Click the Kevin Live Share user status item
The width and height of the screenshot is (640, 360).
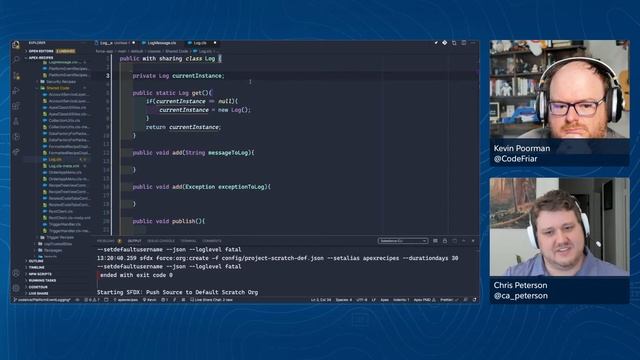click(149, 300)
